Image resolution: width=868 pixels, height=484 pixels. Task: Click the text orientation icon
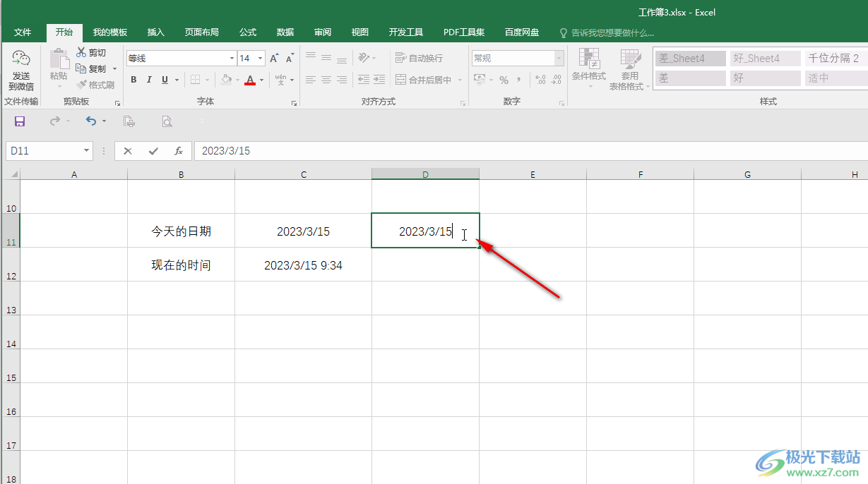pos(364,58)
